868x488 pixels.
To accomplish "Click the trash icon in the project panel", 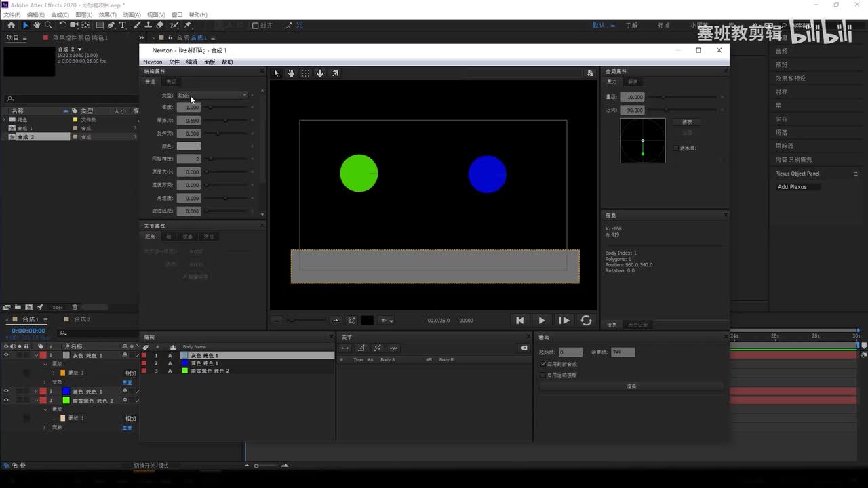I will tap(75, 307).
